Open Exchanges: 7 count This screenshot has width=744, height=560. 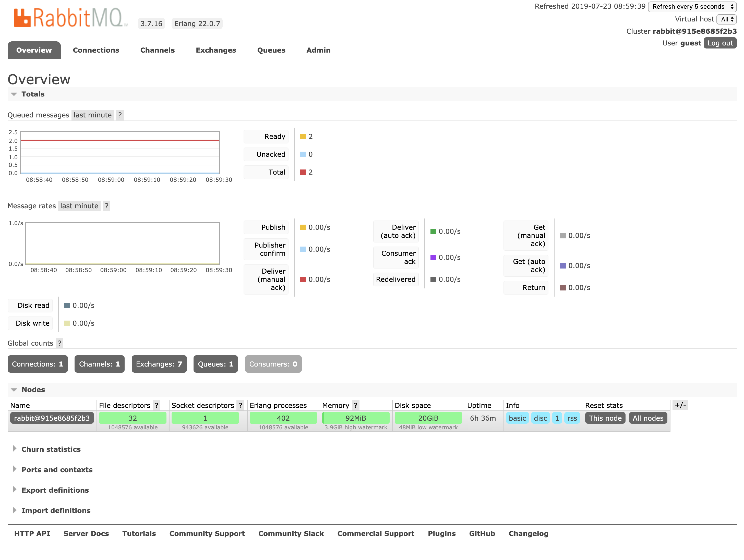(159, 364)
